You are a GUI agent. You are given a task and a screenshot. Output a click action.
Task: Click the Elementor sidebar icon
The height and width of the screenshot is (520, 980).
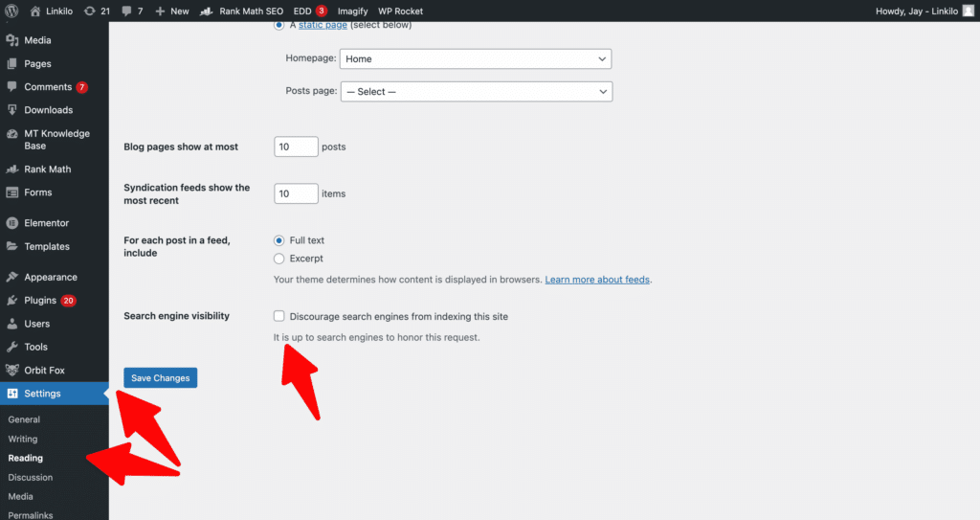click(11, 223)
